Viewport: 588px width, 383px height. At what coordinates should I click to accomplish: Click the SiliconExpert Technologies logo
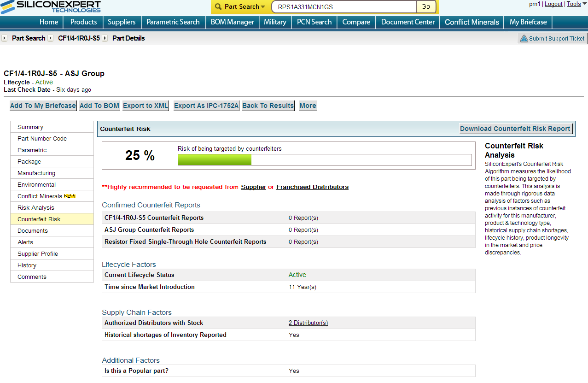point(51,6)
